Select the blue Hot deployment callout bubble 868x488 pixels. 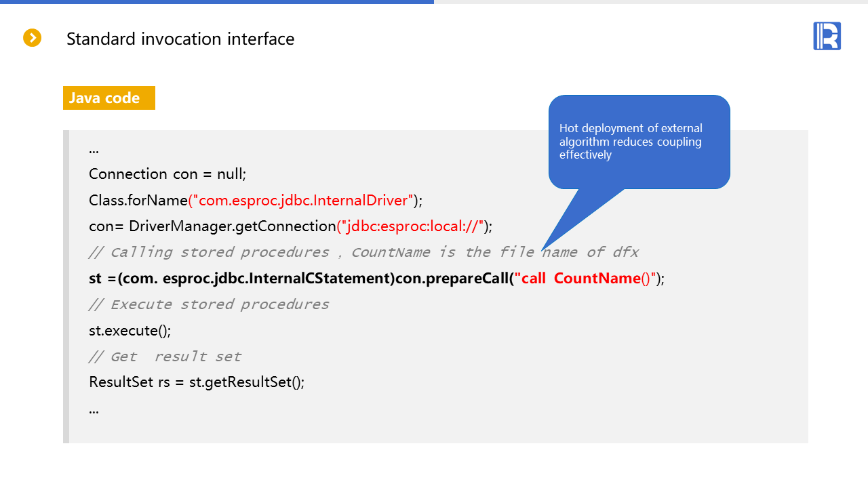pos(639,141)
